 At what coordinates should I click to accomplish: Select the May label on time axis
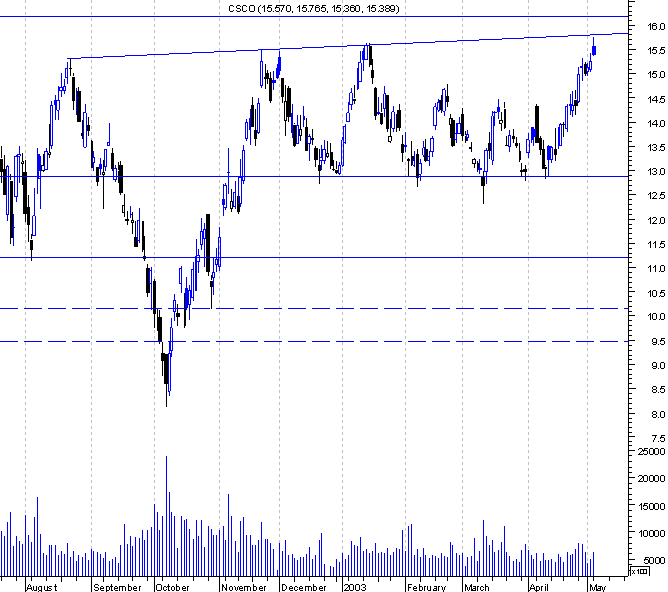(597, 587)
